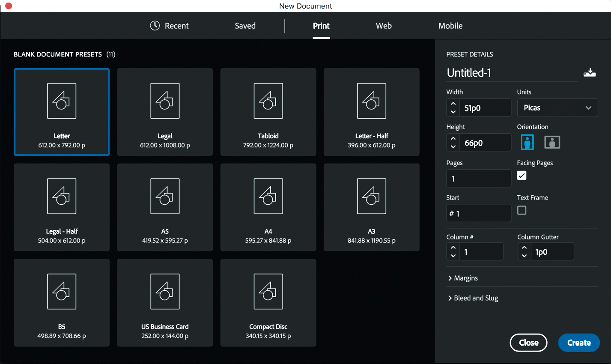Select landscape orientation icon

552,142
